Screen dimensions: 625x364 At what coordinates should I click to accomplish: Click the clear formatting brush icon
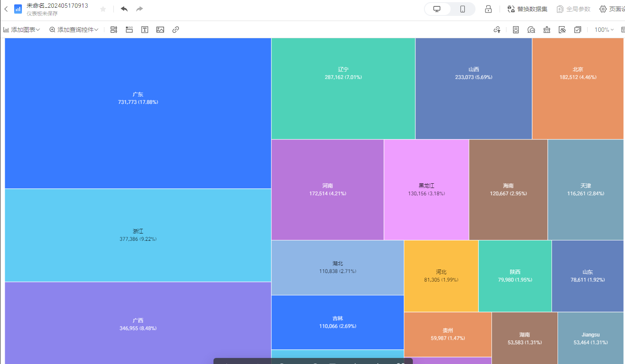point(547,30)
